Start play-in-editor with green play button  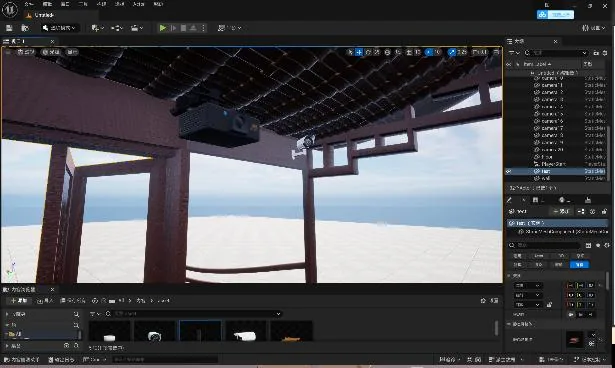pos(163,28)
